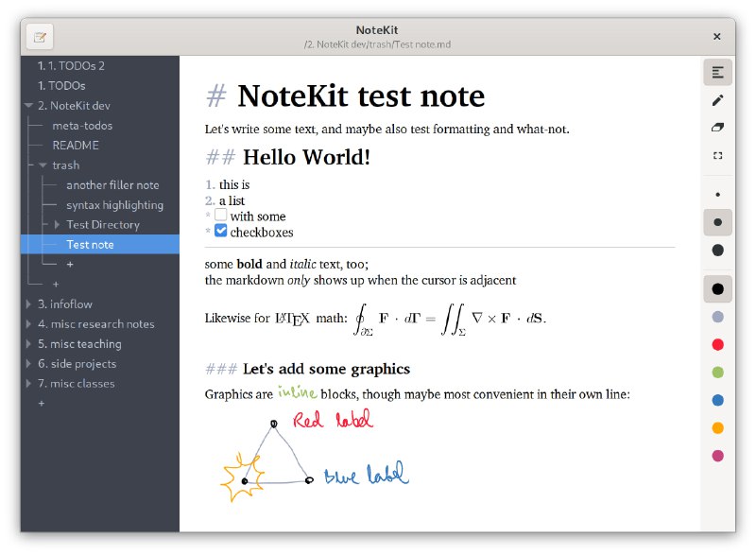Open the 'README' note
The height and width of the screenshot is (555, 756).
click(76, 146)
